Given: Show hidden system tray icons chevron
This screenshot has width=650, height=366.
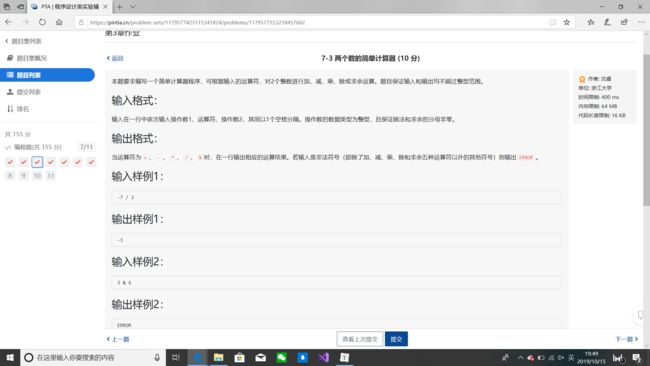Looking at the screenshot, I should [x=520, y=357].
